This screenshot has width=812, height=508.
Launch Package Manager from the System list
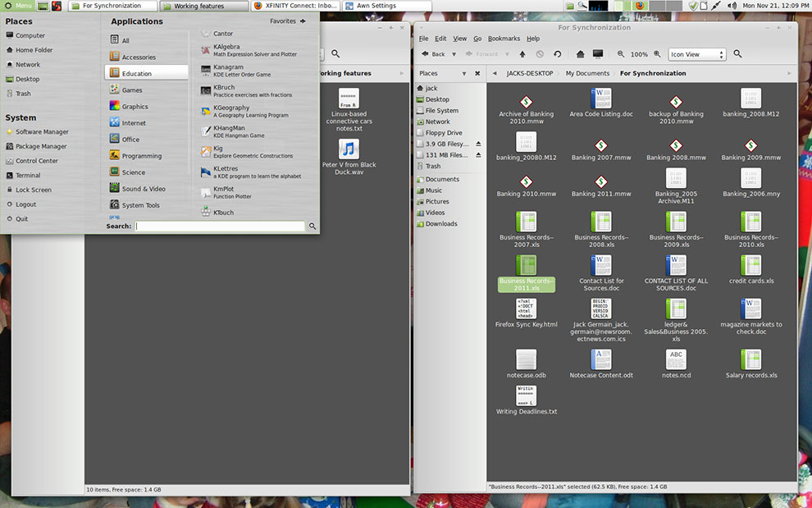click(36, 147)
